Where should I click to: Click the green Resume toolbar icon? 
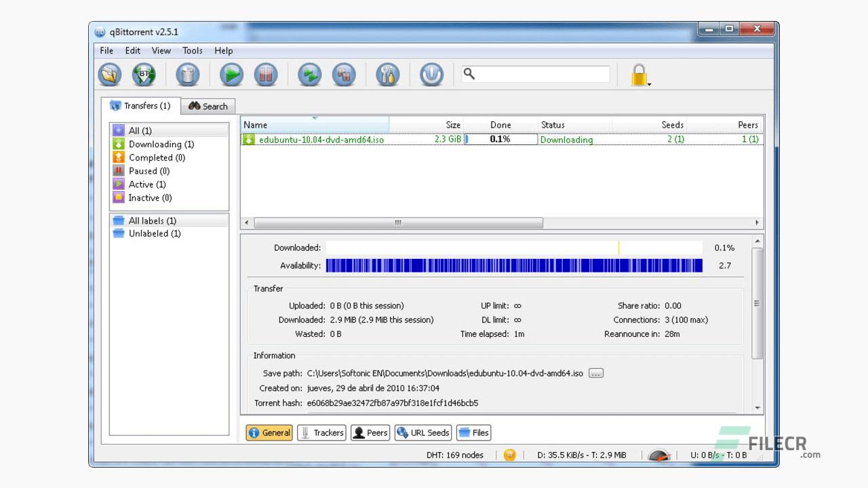(231, 74)
